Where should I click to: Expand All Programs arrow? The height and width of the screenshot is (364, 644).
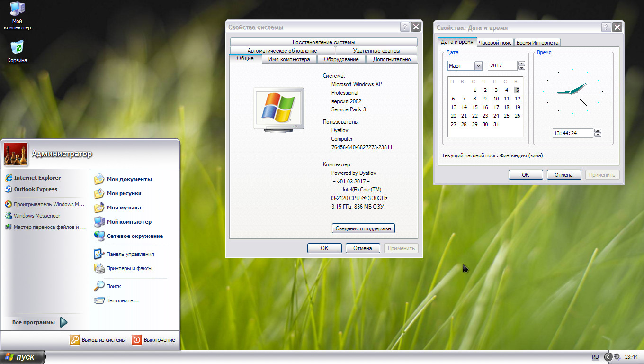(63, 322)
